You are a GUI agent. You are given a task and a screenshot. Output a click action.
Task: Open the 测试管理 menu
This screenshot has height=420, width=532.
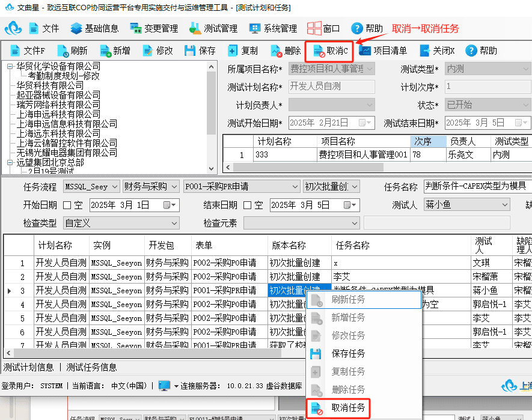[213, 28]
